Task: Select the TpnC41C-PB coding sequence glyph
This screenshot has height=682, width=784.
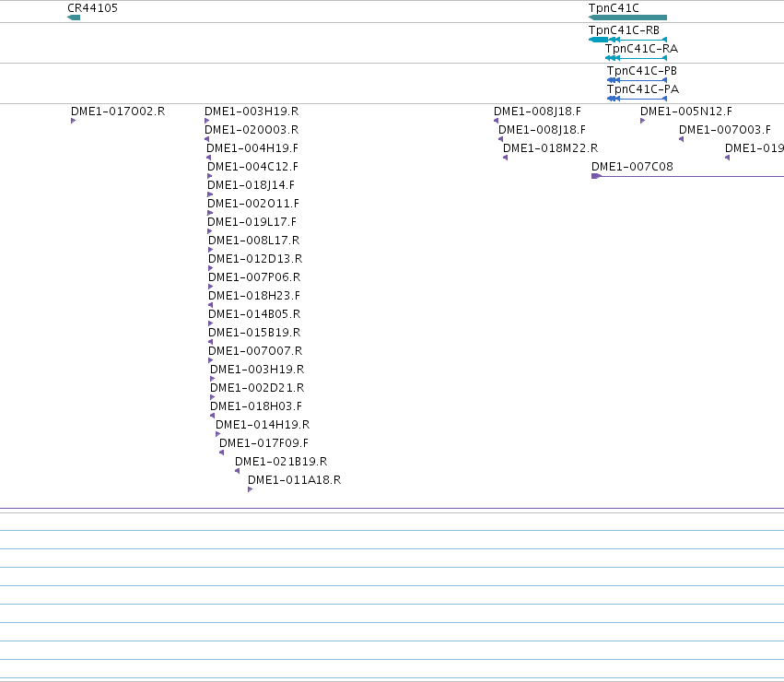Action: click(x=637, y=80)
